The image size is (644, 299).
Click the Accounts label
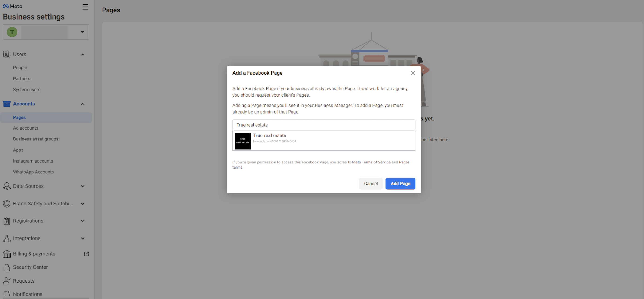coord(24,104)
